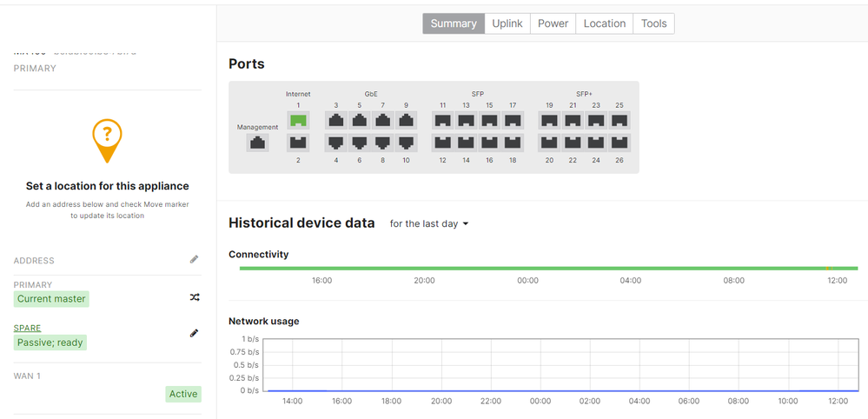Select SFP port 15 icon

[x=489, y=120]
